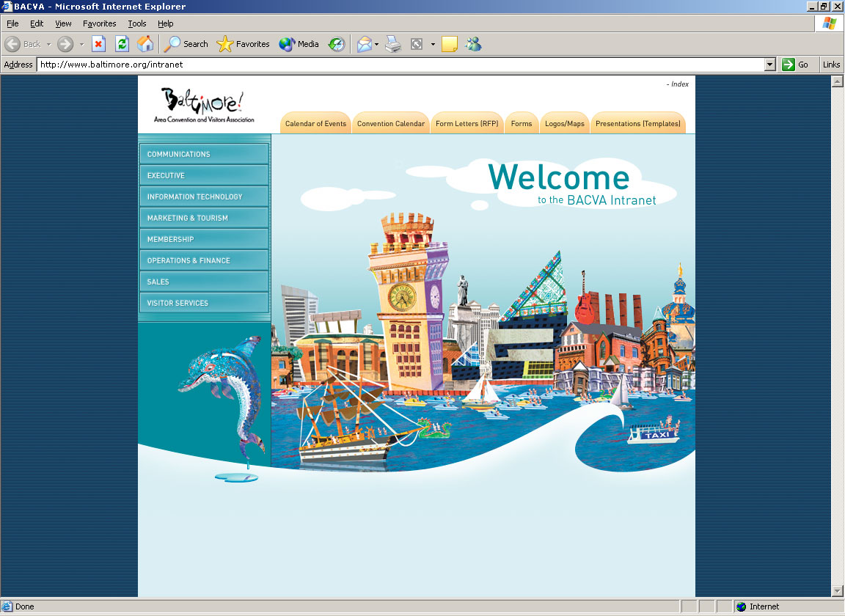The height and width of the screenshot is (616, 845).
Task: Open the Messenger icon in toolbar
Action: (x=473, y=44)
